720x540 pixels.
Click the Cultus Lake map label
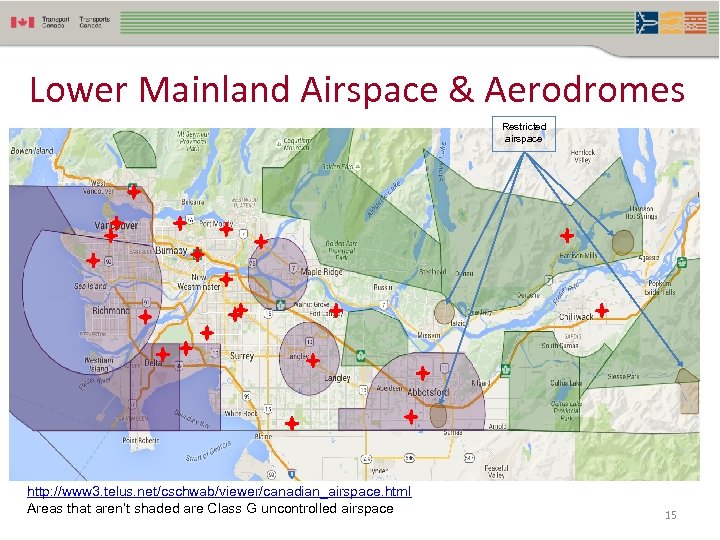pyautogui.click(x=566, y=383)
